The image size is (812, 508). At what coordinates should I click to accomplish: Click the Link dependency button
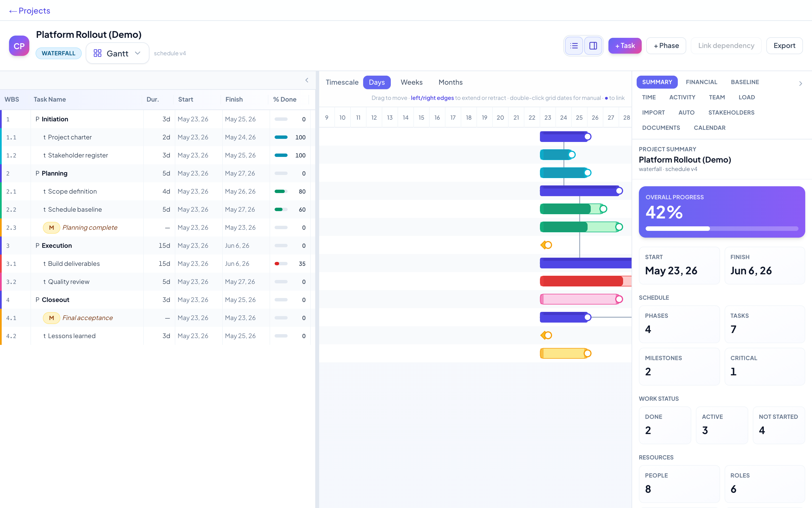coord(726,46)
